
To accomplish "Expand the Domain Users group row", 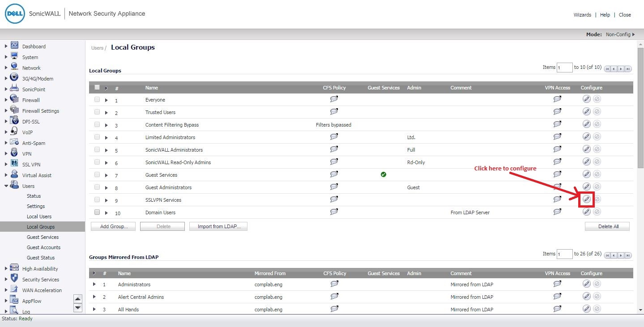I will point(107,213).
